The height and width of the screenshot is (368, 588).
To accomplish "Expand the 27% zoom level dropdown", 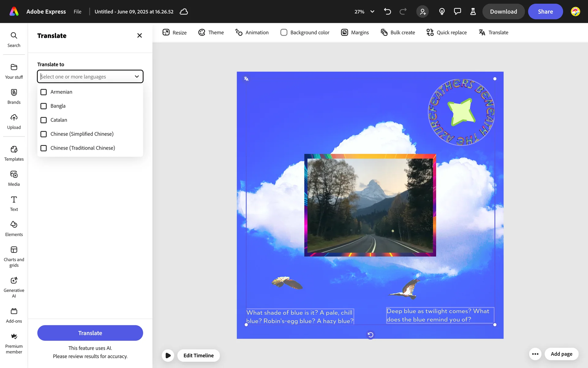I will point(372,12).
